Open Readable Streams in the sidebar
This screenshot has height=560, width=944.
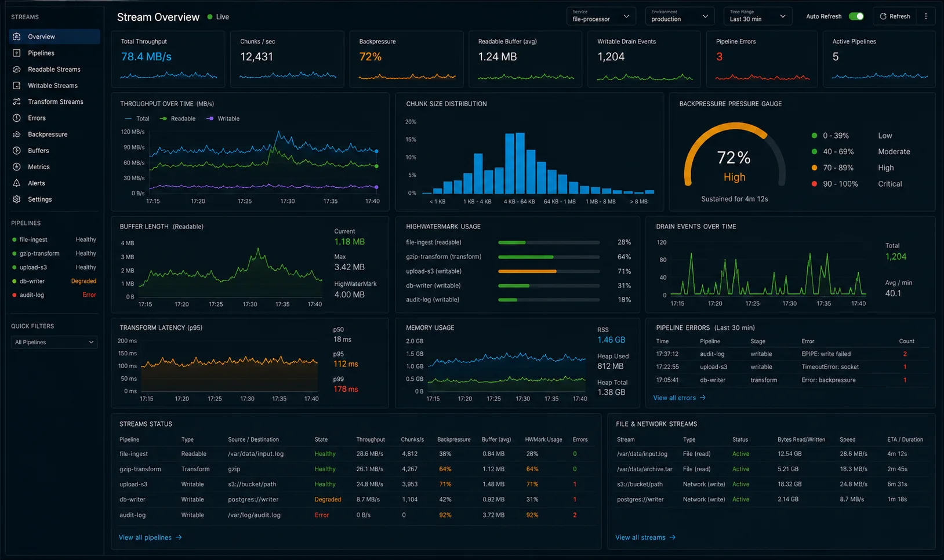55,69
